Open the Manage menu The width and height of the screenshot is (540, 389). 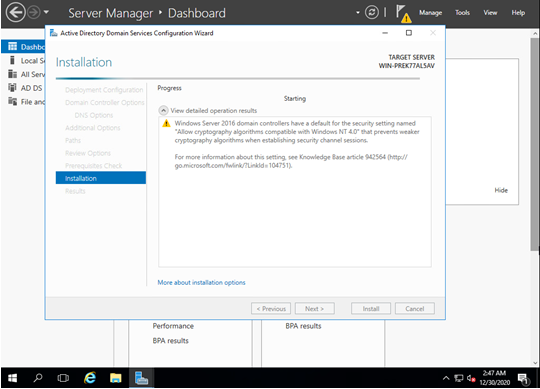click(430, 13)
